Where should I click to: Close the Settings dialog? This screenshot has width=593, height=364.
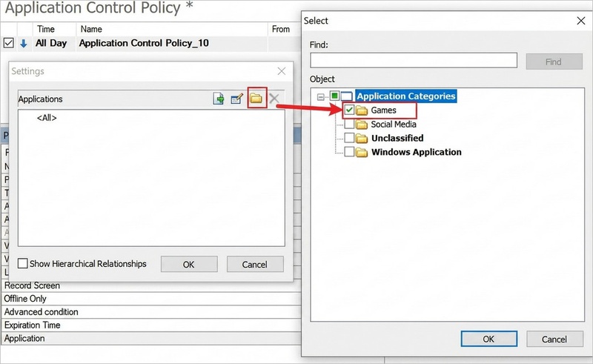282,71
